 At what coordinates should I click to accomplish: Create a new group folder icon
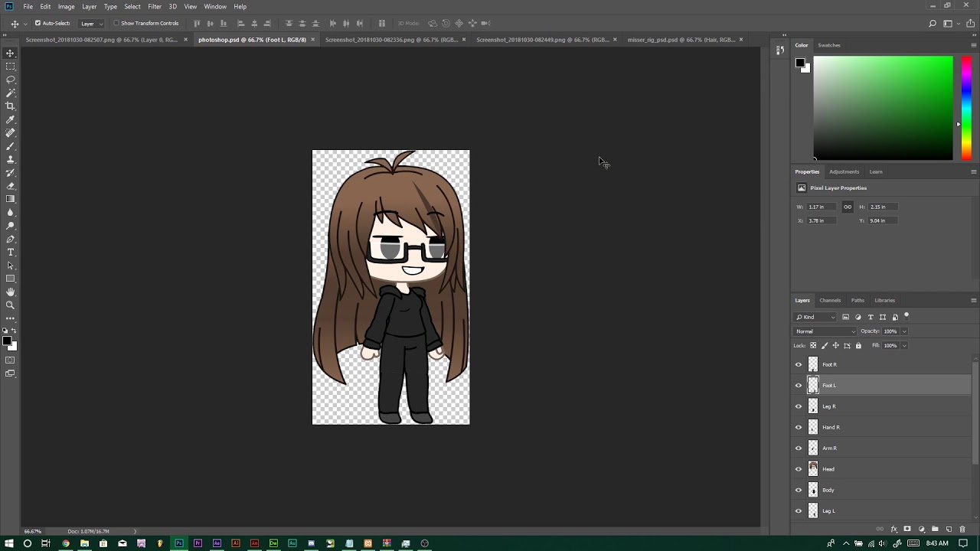[935, 529]
